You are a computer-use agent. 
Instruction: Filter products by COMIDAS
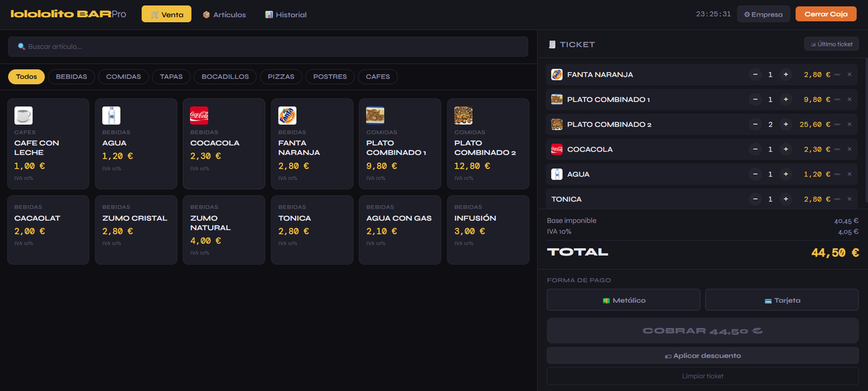(123, 77)
